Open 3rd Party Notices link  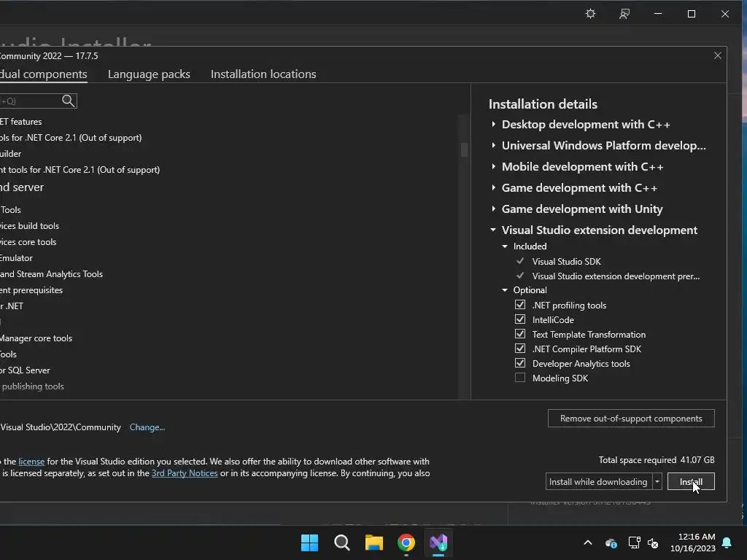(x=185, y=473)
